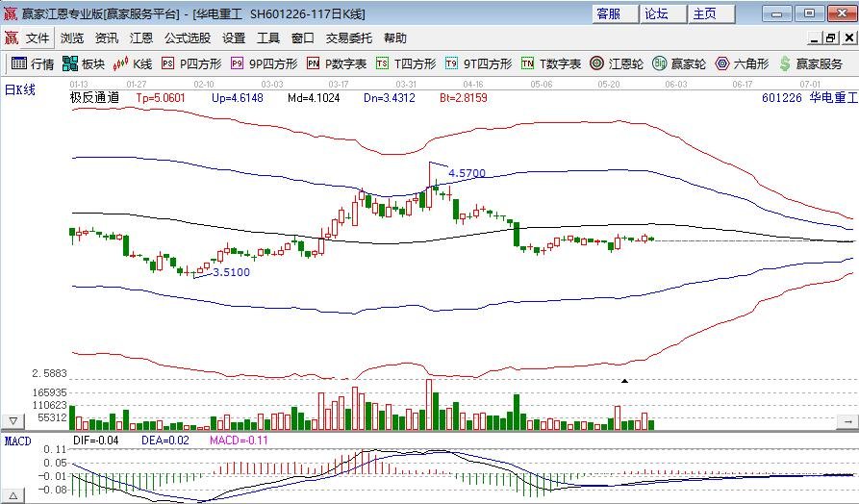Viewport: 859px width, 504px height.
Task: Open the 六角形 hexagon tool
Action: [x=742, y=64]
